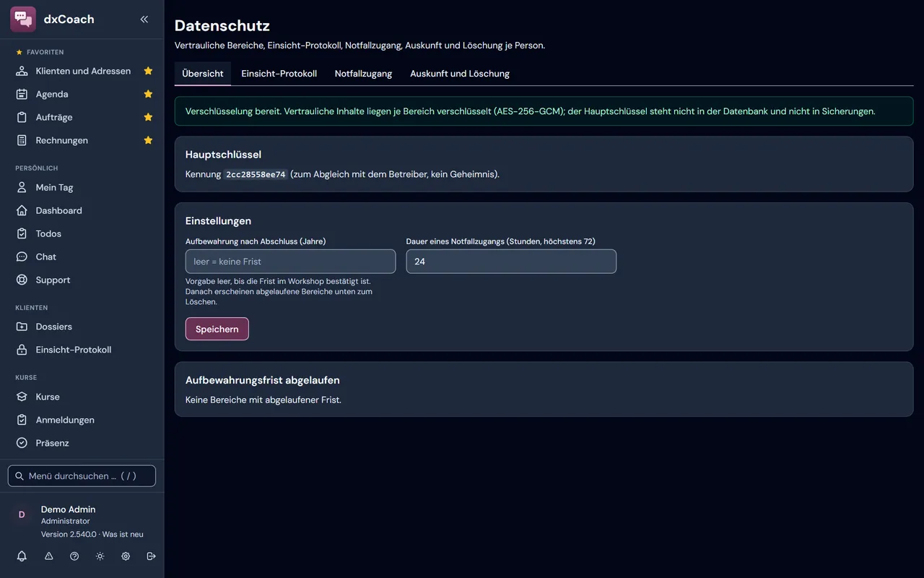Click the Aufbewahrung nach Abschluss field

[290, 262]
